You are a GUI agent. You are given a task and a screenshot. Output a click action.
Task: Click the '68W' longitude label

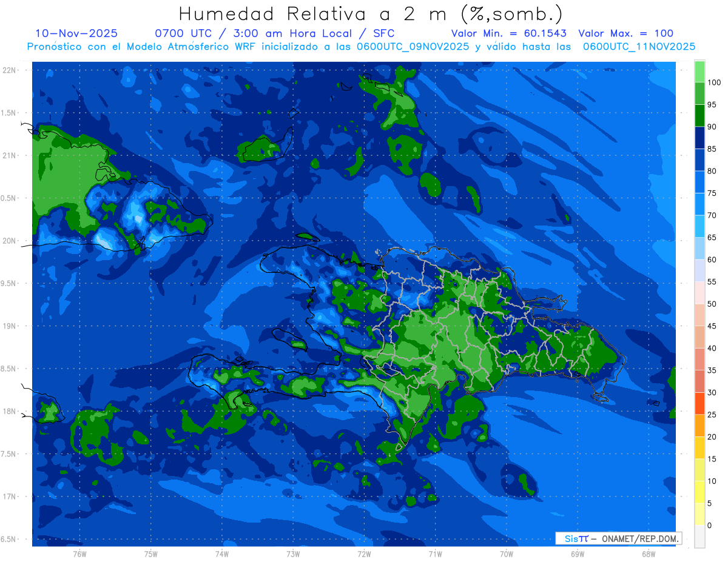click(x=649, y=554)
